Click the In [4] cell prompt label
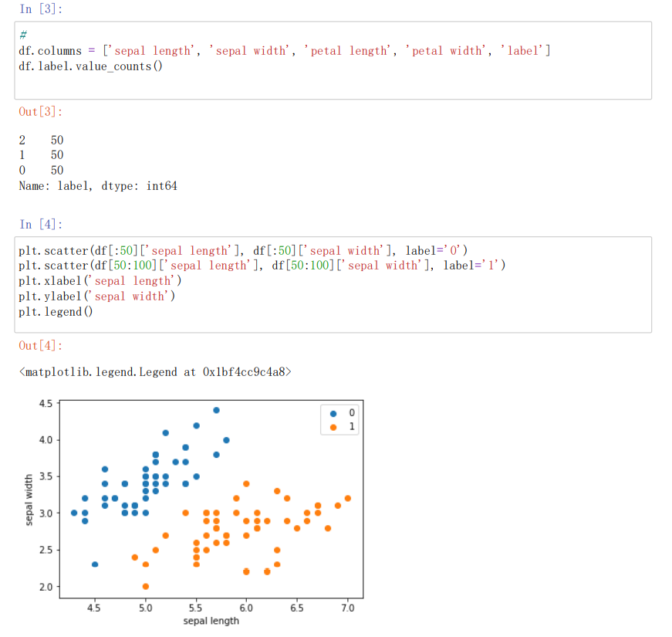This screenshot has height=637, width=672. (x=41, y=224)
